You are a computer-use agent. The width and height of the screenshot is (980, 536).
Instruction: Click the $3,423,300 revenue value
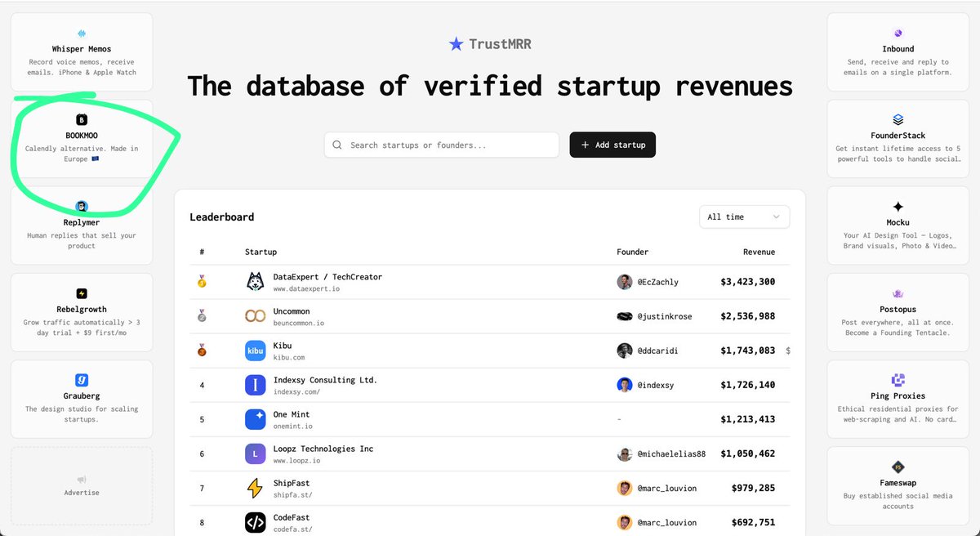748,282
